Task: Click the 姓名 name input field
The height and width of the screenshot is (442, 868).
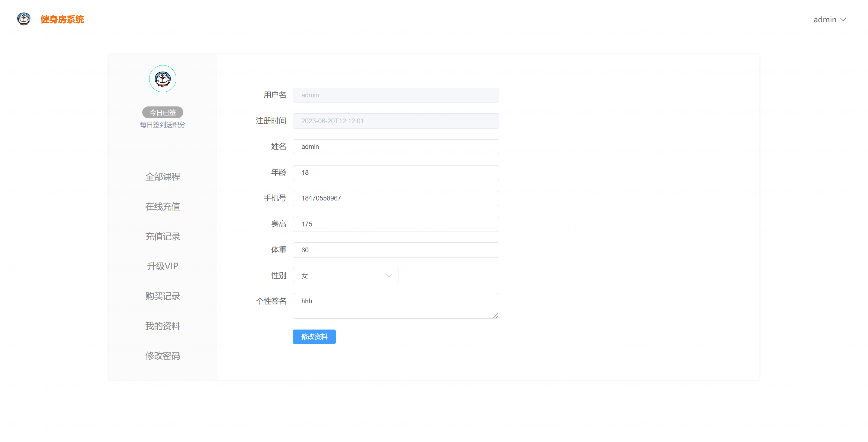Action: pyautogui.click(x=396, y=147)
